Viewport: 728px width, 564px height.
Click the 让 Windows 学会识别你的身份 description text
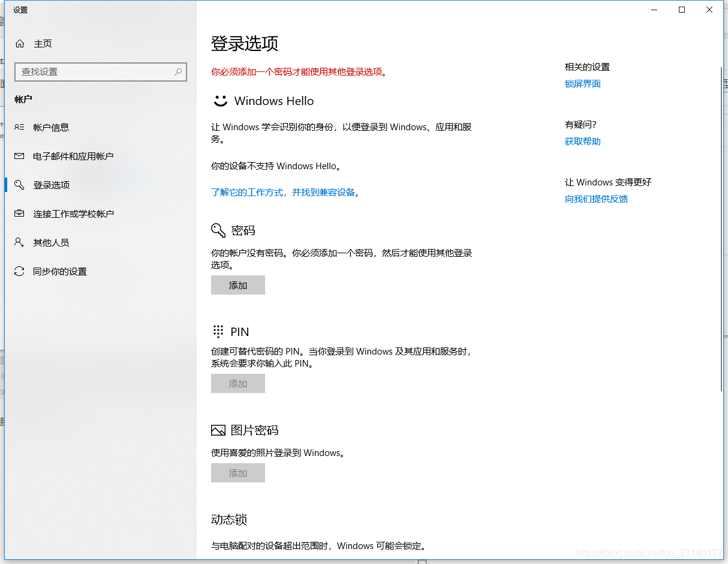[342, 133]
